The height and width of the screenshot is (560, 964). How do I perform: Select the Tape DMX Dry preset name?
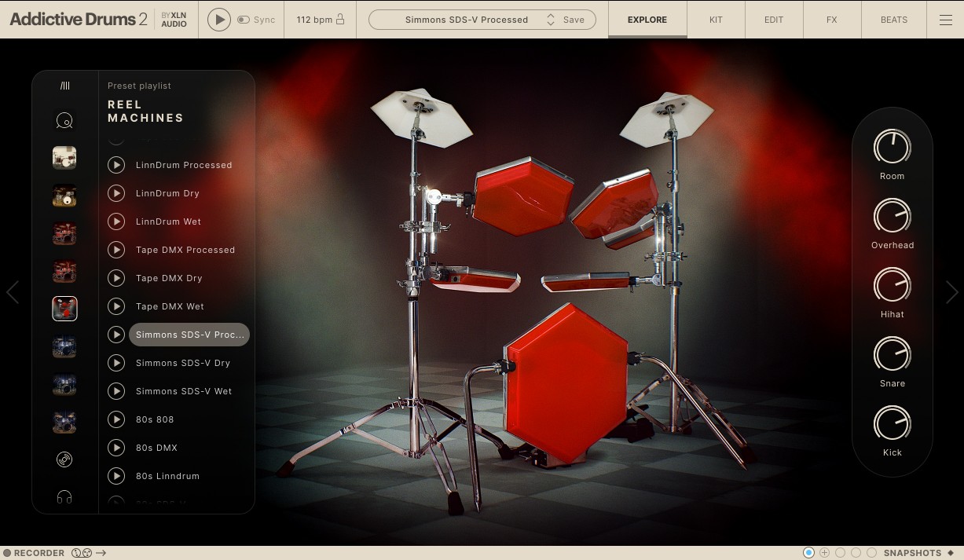[169, 278]
